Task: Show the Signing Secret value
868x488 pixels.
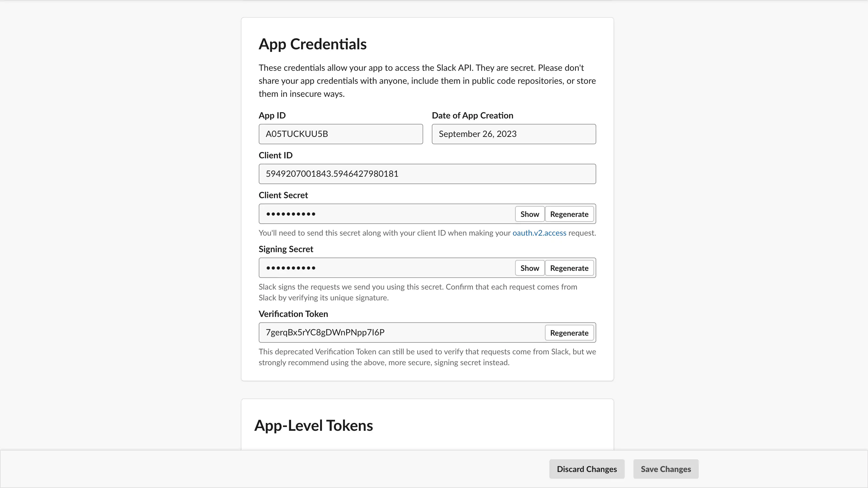Action: [529, 268]
